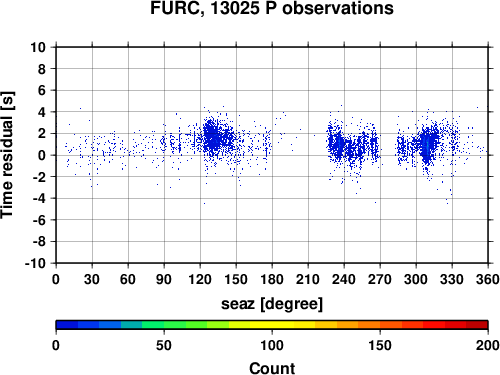Click the y-axis tick label '-4'
This screenshot has width=500, height=375.
pyautogui.click(x=39, y=198)
